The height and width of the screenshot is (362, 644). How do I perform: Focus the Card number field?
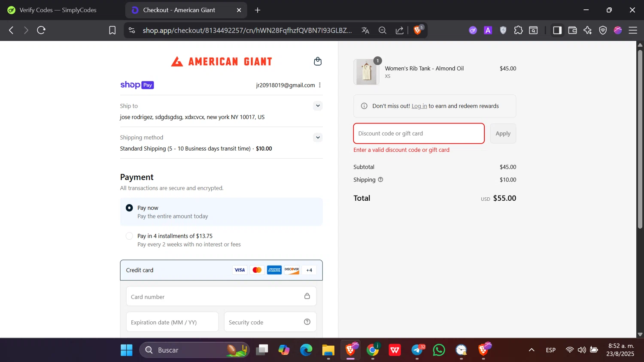pos(222,296)
